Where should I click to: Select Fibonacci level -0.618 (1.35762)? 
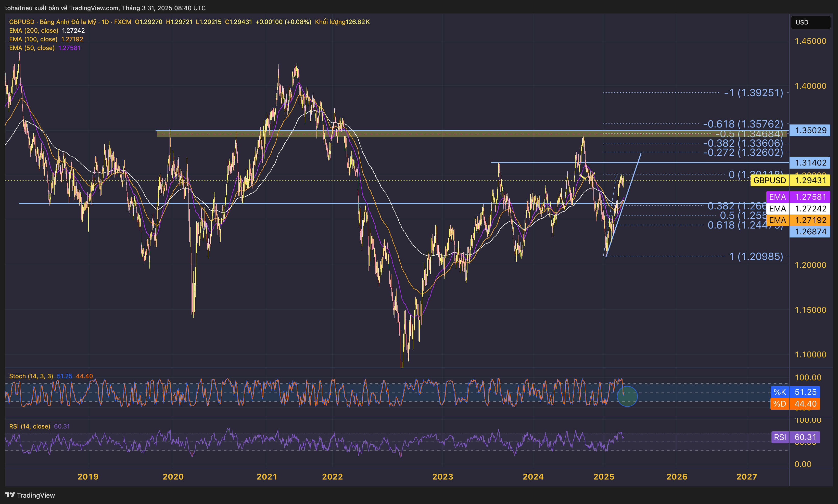click(x=743, y=124)
